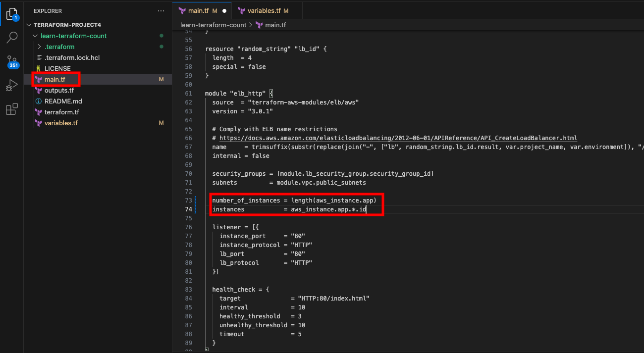Click main.tf in the breadcrumb
644x353 pixels.
coord(275,25)
